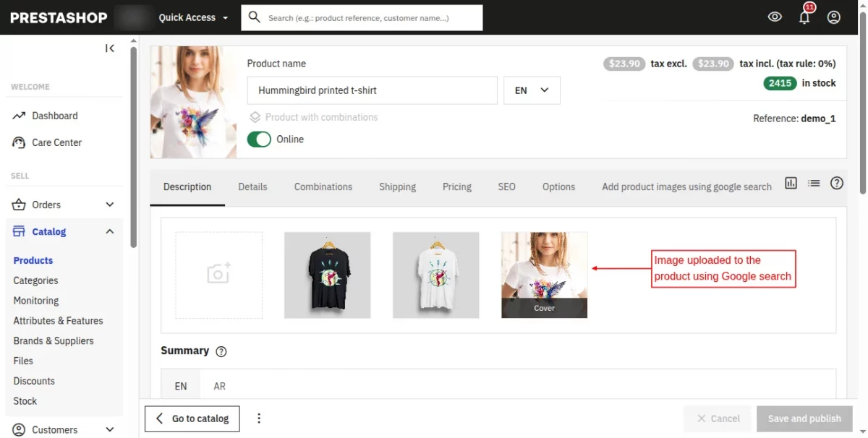Click the PrestaShop logo

[59, 17]
